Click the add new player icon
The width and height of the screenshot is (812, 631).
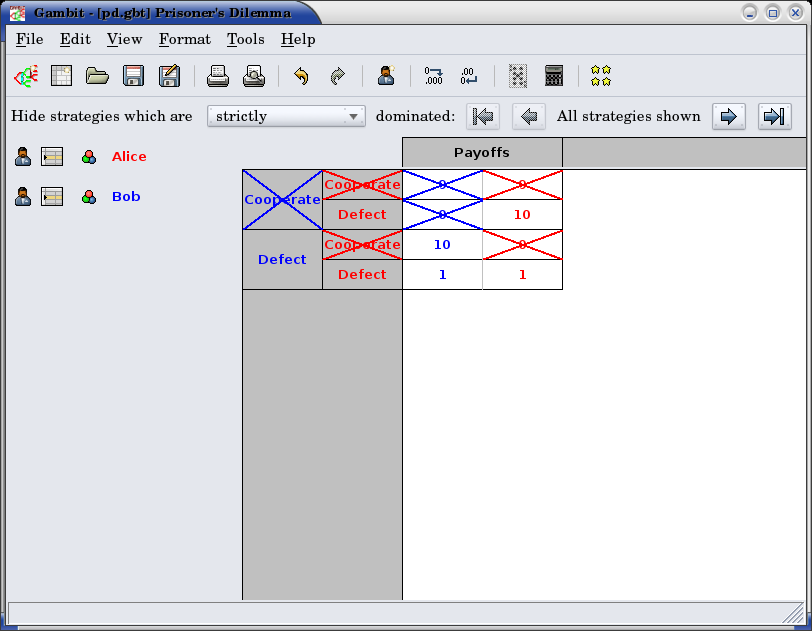(x=386, y=76)
